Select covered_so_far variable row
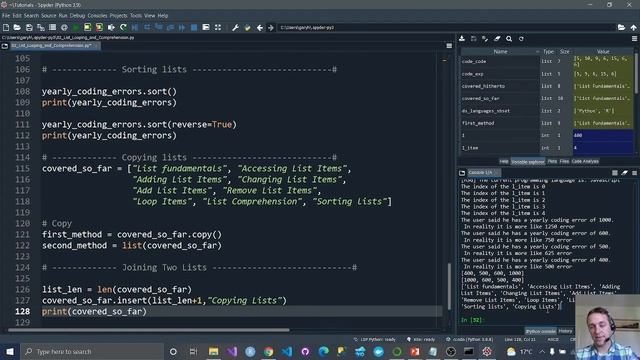The height and width of the screenshot is (360, 640). 547,98
